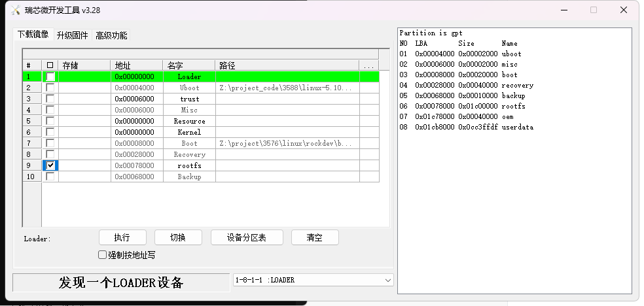The width and height of the screenshot is (644, 306).
Task: Select the Resource name cell
Action: click(x=189, y=121)
